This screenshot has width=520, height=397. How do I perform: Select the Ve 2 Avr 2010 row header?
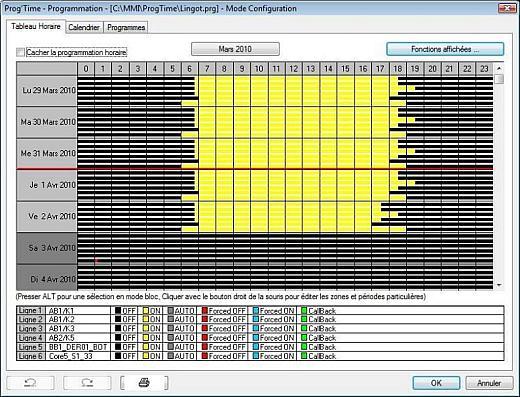[47, 217]
